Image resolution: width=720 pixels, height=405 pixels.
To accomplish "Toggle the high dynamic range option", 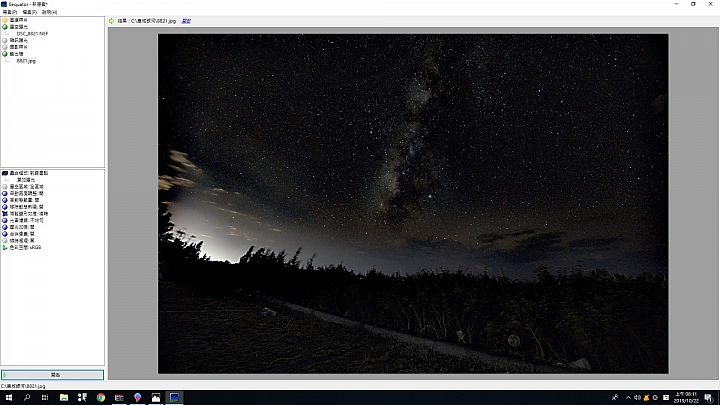I will click(x=21, y=200).
